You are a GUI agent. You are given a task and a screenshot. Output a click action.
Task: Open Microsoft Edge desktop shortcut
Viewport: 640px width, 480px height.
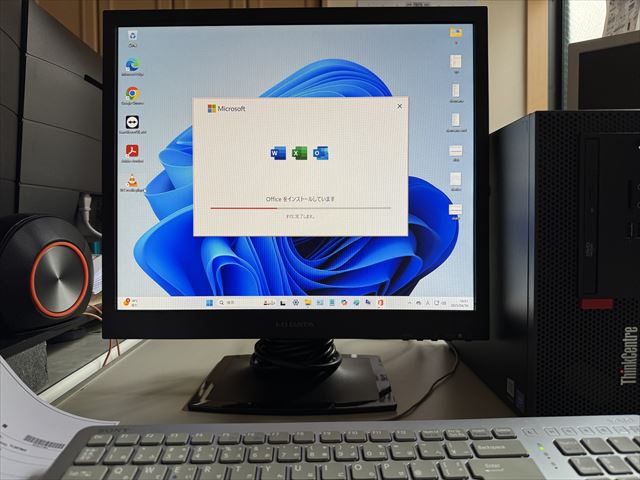click(132, 64)
